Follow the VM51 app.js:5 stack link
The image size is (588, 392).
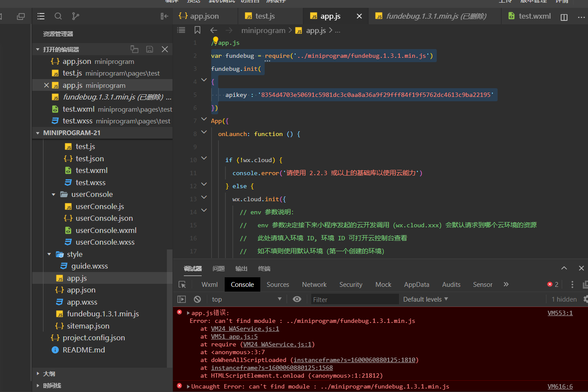pyautogui.click(x=234, y=336)
